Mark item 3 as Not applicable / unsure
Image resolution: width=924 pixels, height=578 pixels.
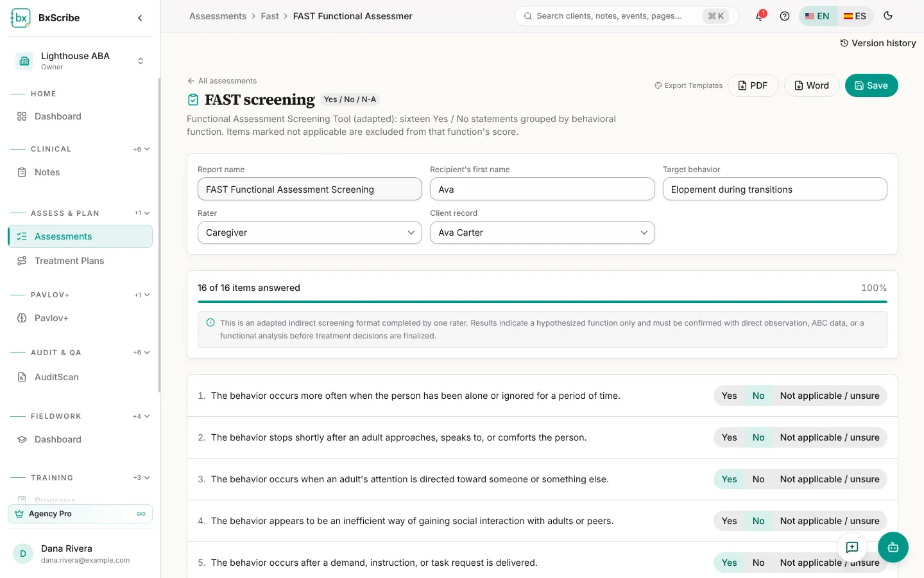click(x=830, y=479)
